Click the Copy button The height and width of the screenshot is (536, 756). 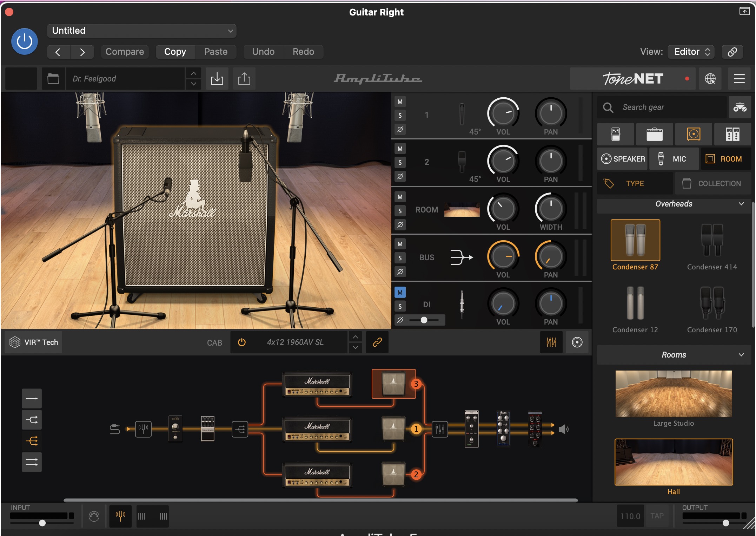click(x=175, y=52)
